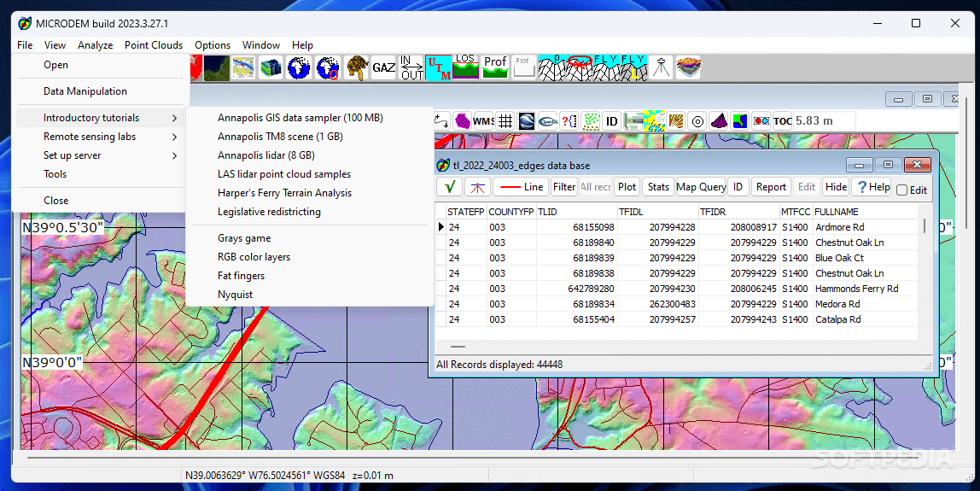Expand the Remote sensing labs submenu

[x=100, y=137]
